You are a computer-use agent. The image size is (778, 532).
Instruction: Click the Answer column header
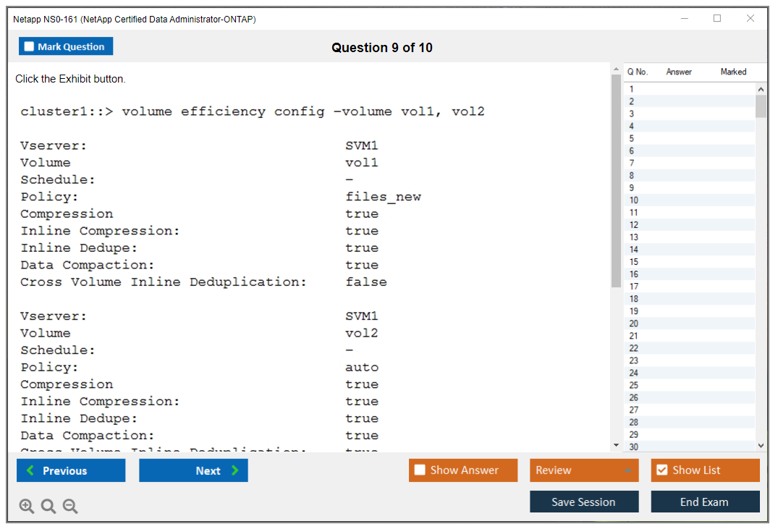(x=679, y=72)
